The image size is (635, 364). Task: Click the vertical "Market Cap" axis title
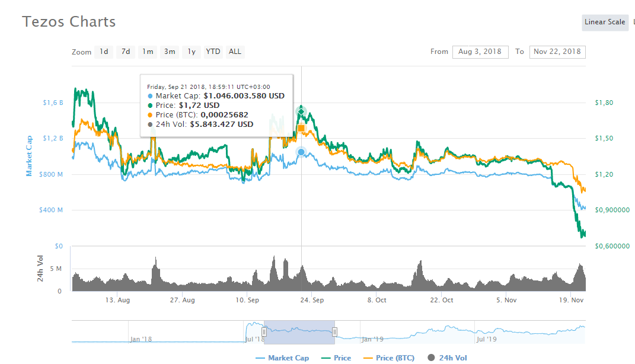coord(29,156)
